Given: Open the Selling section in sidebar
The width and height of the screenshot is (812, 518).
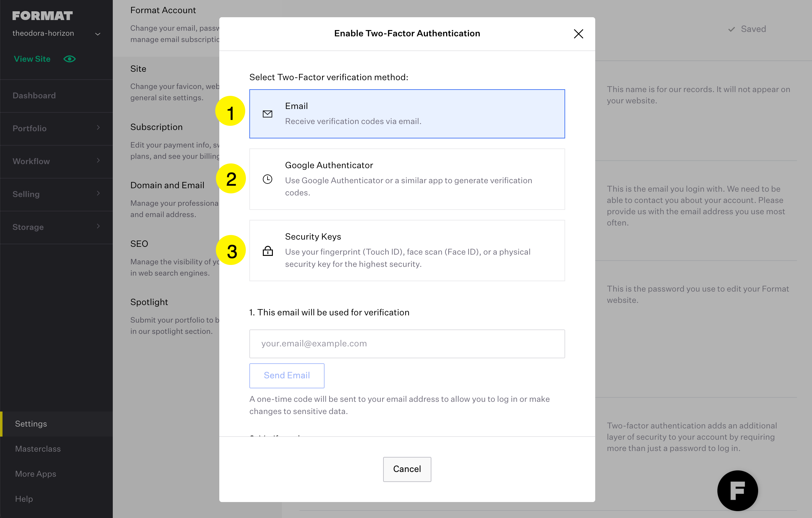Looking at the screenshot, I should coord(56,194).
